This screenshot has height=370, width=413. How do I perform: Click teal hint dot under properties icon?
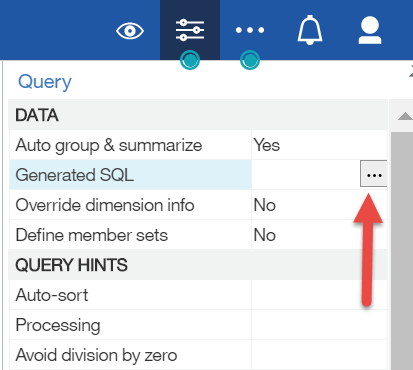(190, 60)
